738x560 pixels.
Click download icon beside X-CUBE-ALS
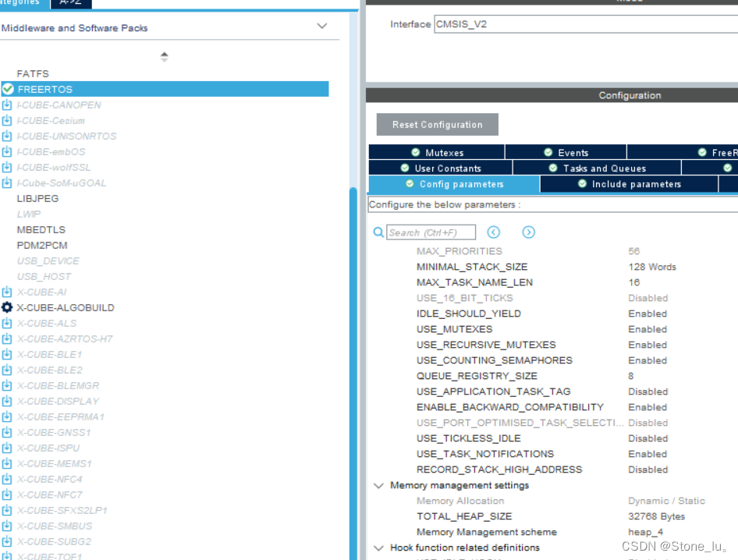(6, 323)
